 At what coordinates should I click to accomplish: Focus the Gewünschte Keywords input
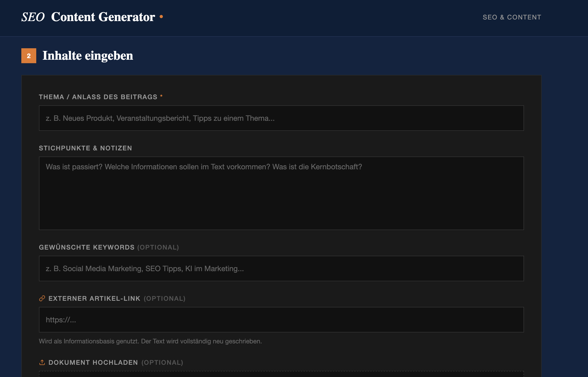(281, 268)
